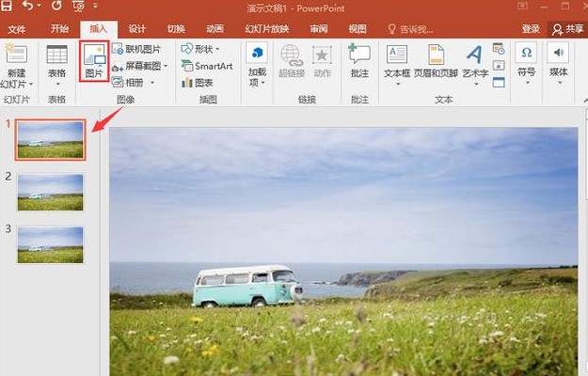Add a 批注 (Comment)

[x=359, y=60]
